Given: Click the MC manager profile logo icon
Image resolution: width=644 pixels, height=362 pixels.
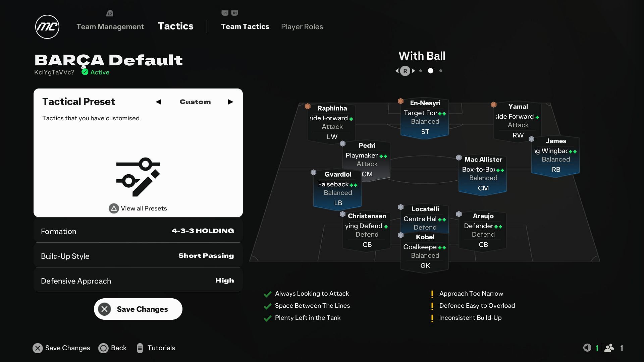Looking at the screenshot, I should pos(47,26).
